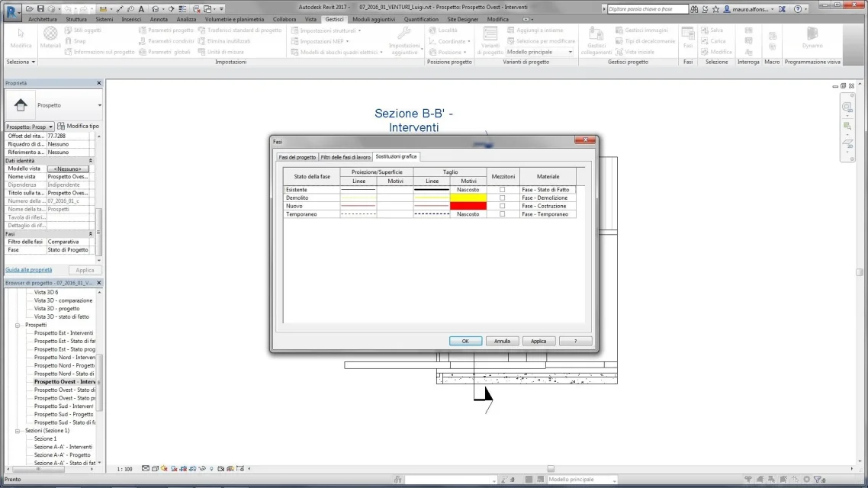Click Applica in the Fasi dialog
This screenshot has width=868, height=488.
(538, 342)
